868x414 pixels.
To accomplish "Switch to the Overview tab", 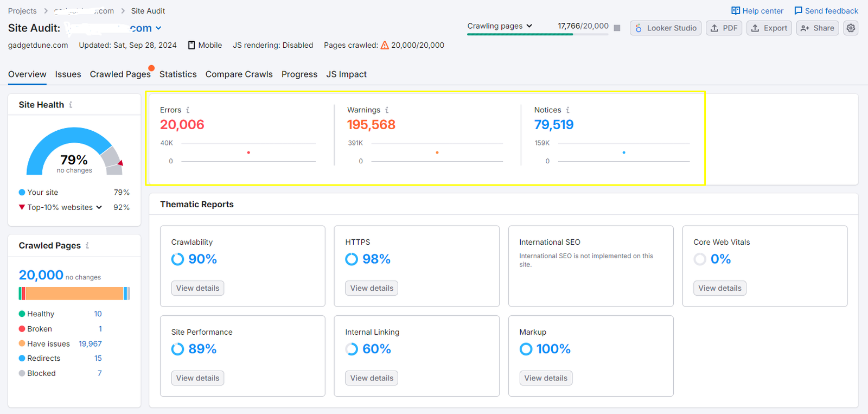I will 27,74.
